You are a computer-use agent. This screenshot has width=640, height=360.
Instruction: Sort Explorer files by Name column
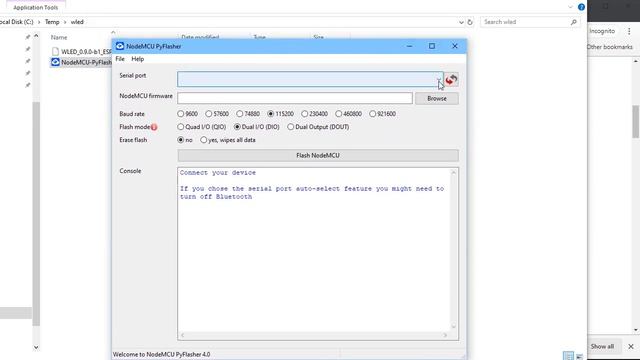(x=59, y=37)
